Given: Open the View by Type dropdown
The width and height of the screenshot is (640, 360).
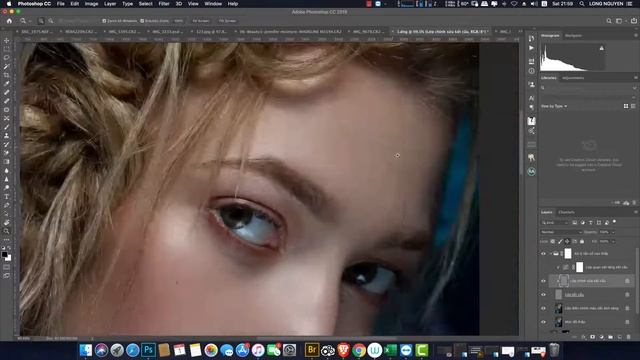Looking at the screenshot, I should pos(554,106).
